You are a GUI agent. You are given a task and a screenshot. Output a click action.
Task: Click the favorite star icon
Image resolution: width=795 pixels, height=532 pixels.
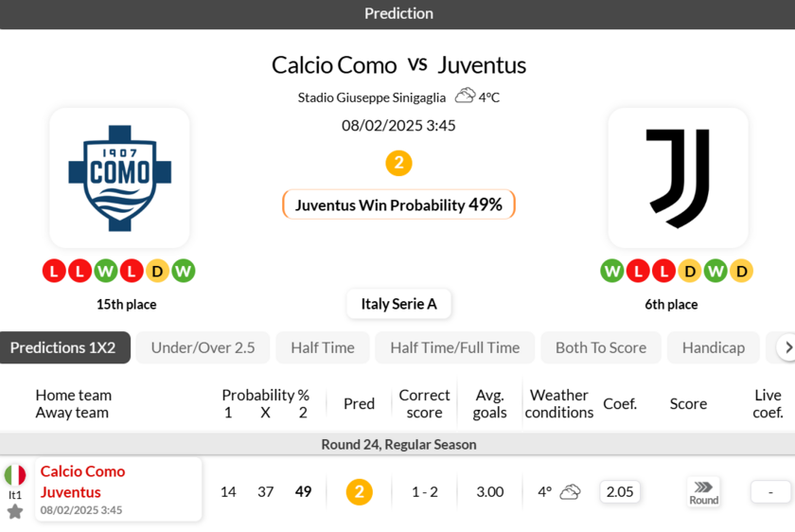point(15,511)
